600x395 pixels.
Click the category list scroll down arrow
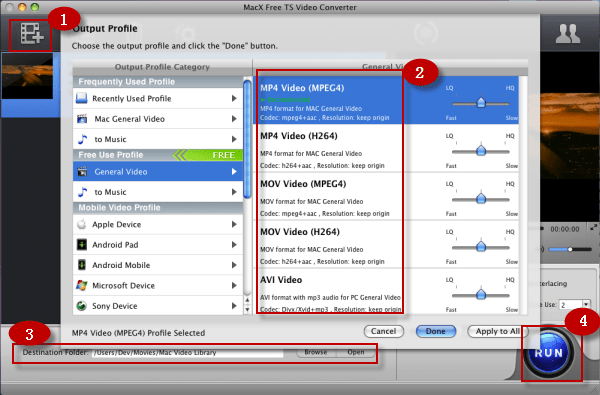click(247, 309)
